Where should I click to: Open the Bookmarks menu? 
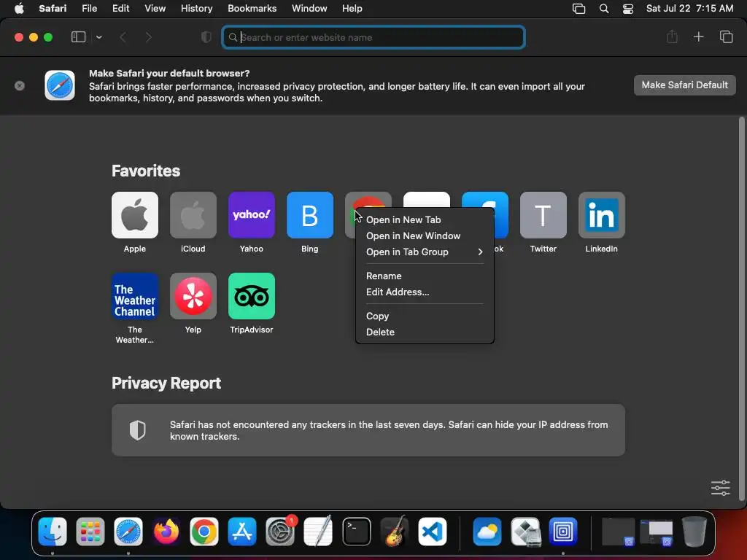[x=252, y=8]
